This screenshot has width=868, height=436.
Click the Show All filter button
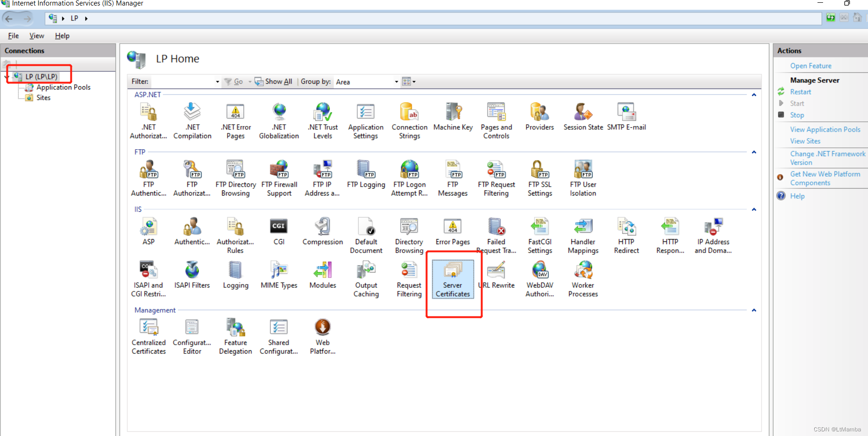tap(273, 82)
